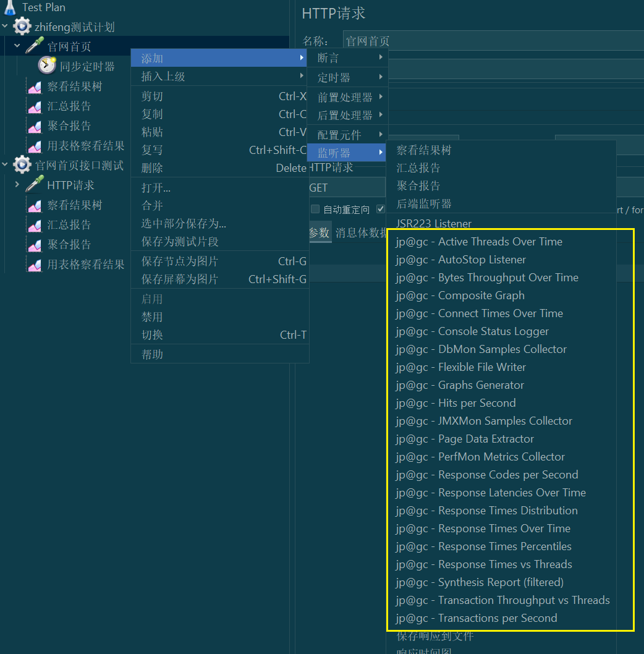Open the 插入上级 submenu

[220, 76]
